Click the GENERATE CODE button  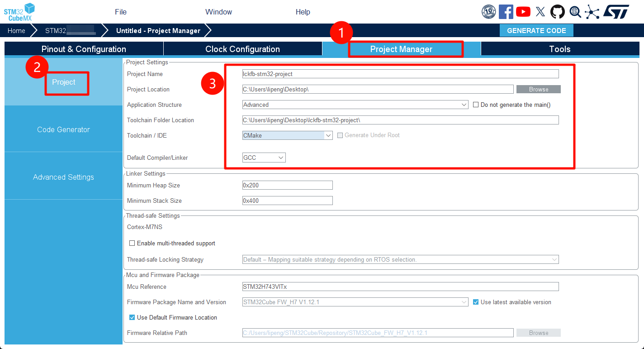pyautogui.click(x=536, y=30)
